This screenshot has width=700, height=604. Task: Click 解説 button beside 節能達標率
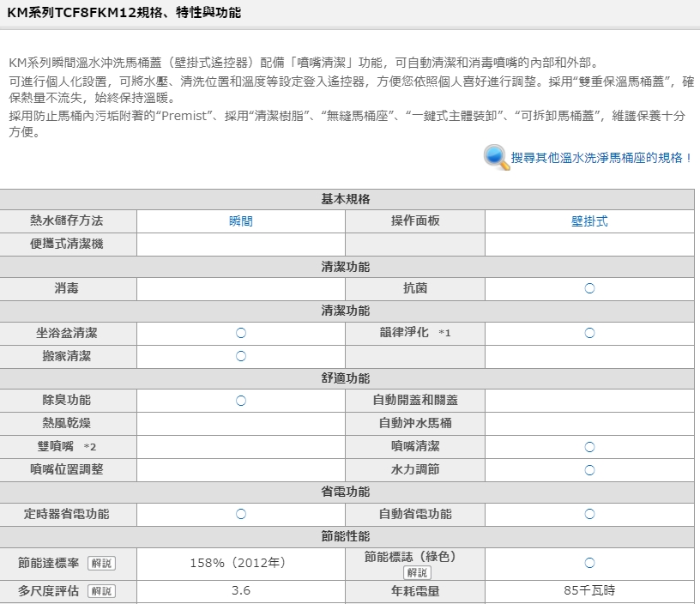click(101, 564)
